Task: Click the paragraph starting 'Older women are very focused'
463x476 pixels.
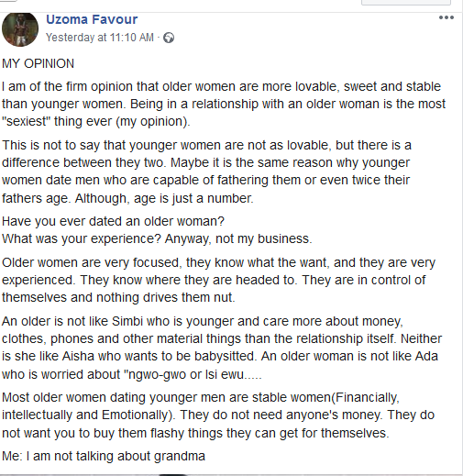Action: (218, 280)
